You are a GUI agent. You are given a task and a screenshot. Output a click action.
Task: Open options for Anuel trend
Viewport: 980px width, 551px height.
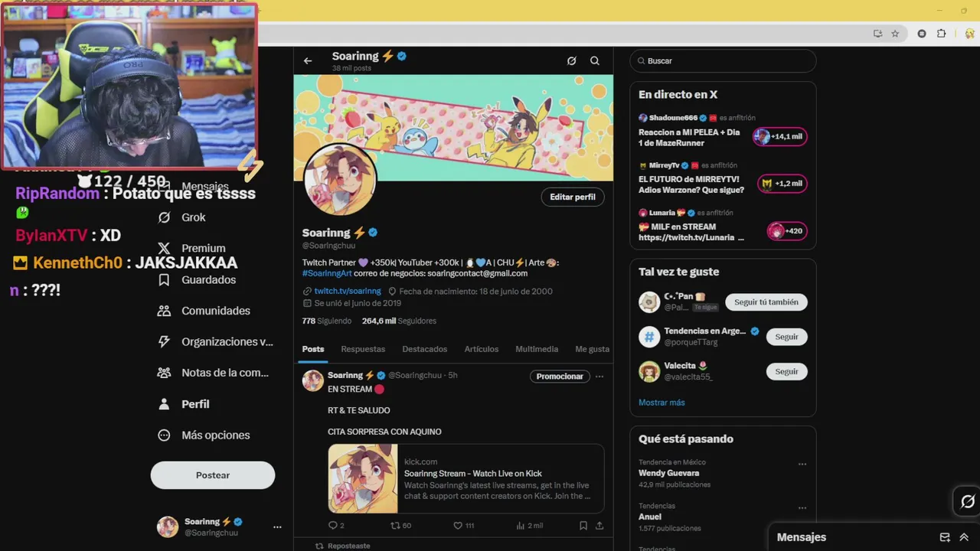(802, 508)
